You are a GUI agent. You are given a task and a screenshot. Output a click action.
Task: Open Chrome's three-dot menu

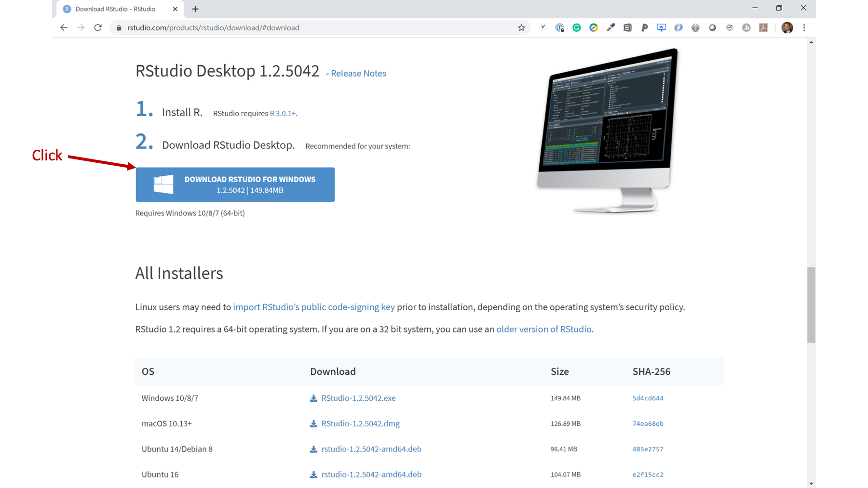coord(804,28)
